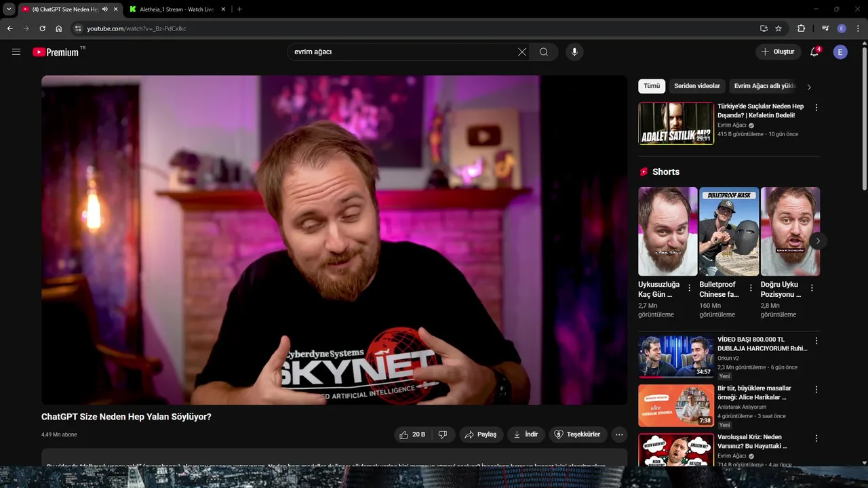
Task: Open the Orkun v2 video title link
Action: pyautogui.click(x=762, y=344)
